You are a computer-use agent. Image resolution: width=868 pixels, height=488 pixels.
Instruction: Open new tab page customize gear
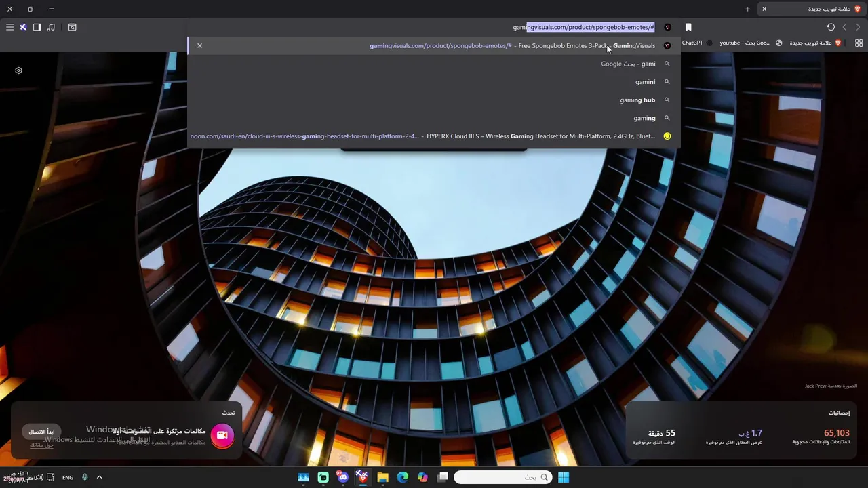[x=18, y=70]
